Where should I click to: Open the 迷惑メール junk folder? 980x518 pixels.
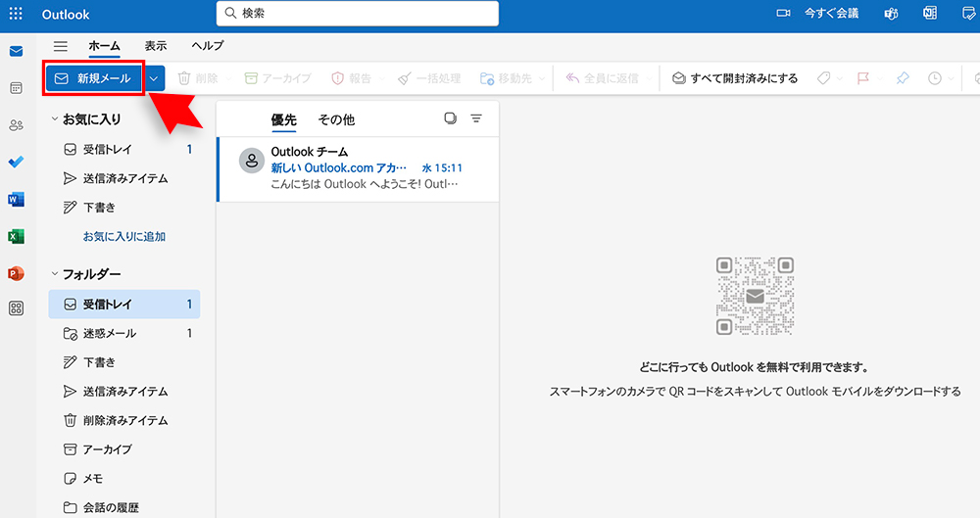coord(124,333)
